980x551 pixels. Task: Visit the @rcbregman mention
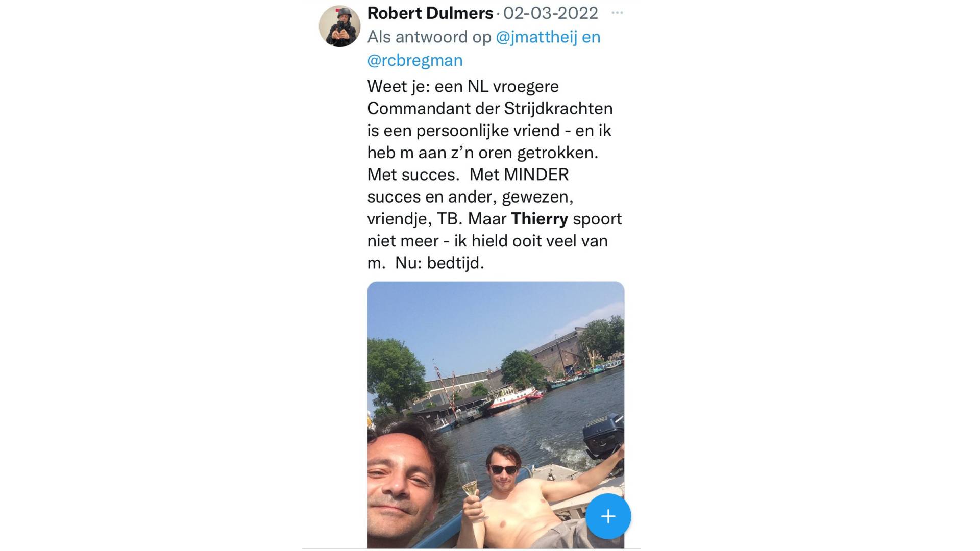point(415,60)
